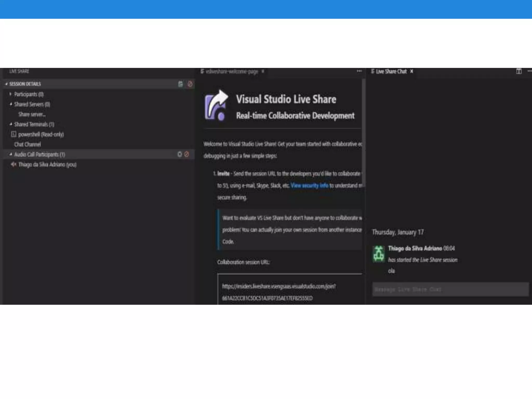Copy collaboration link in Session Details header

point(180,84)
